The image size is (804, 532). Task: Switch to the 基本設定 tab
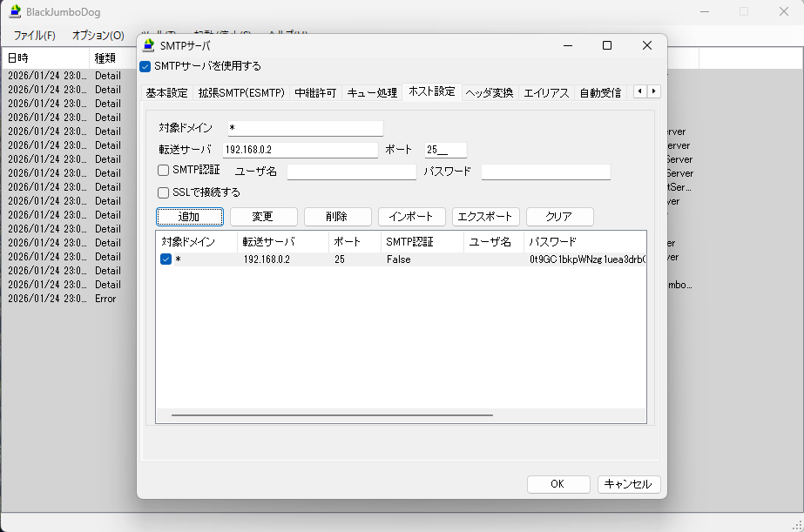[166, 92]
